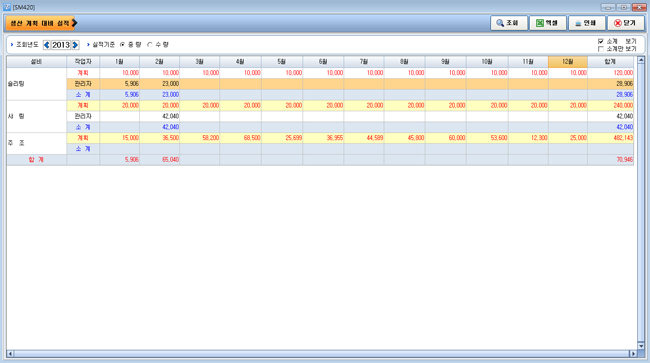Select the 3월 column header
The width and height of the screenshot is (650, 363).
200,62
